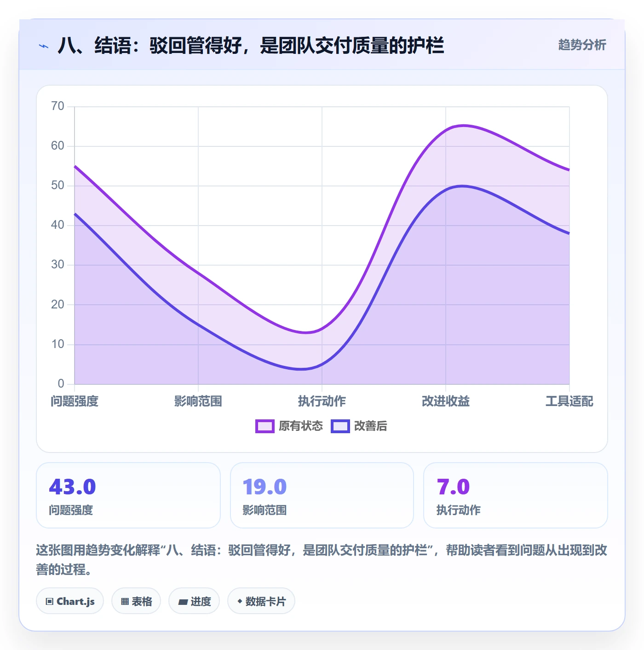Screen dimensions: 644x650
Task: Select the 进度 tag chip
Action: 194,601
